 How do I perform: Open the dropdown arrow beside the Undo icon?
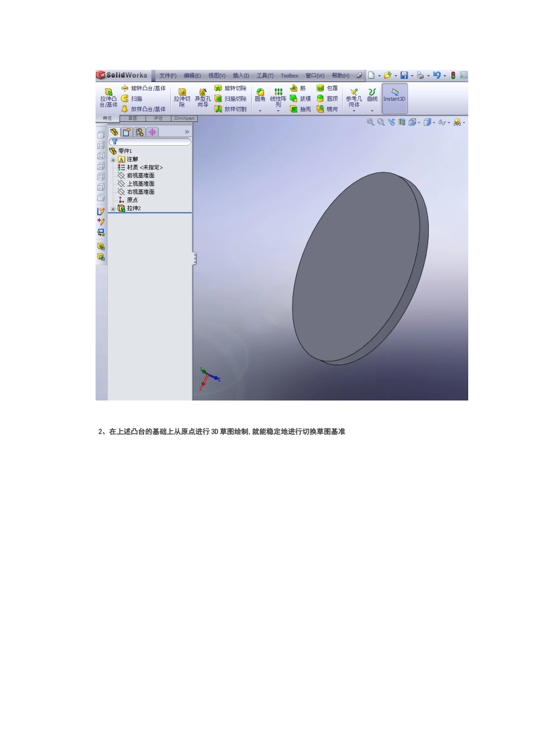pyautogui.click(x=445, y=76)
